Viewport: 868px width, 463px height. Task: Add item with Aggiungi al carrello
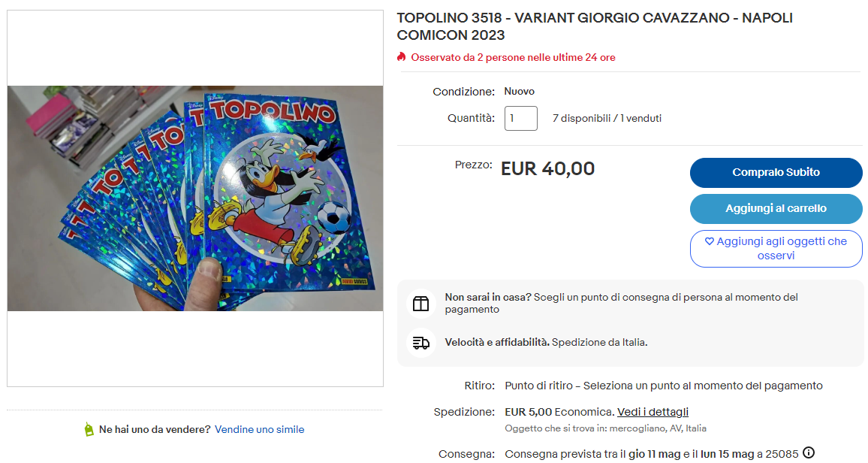click(776, 208)
